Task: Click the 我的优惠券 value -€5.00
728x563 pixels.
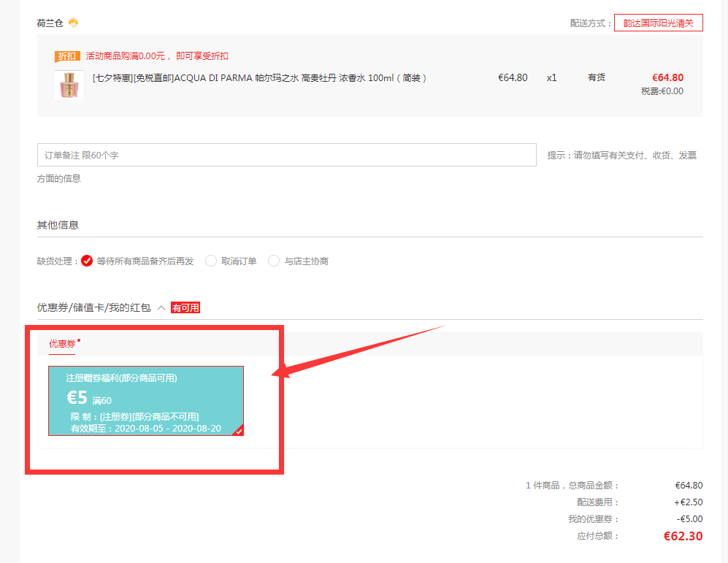Action: click(689, 519)
